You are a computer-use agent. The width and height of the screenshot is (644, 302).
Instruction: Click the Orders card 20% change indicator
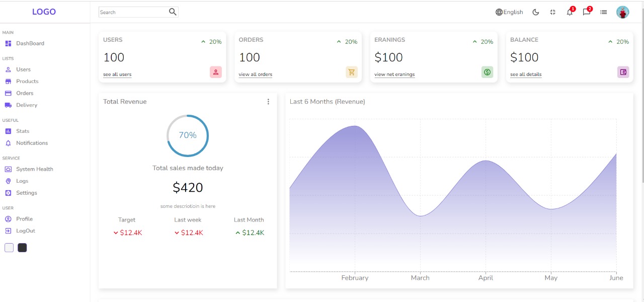coord(347,42)
